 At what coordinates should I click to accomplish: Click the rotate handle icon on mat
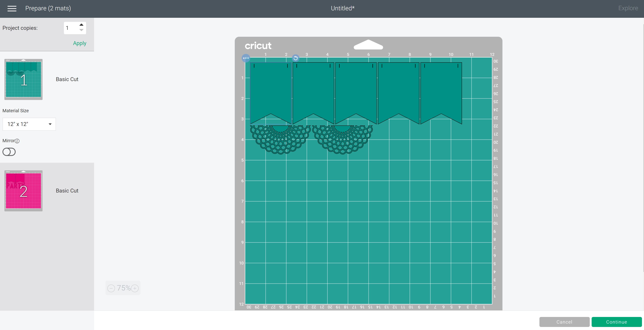[296, 58]
